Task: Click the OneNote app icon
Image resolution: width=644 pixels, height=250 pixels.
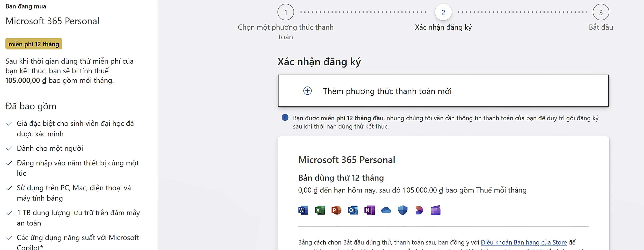Action: [369, 210]
